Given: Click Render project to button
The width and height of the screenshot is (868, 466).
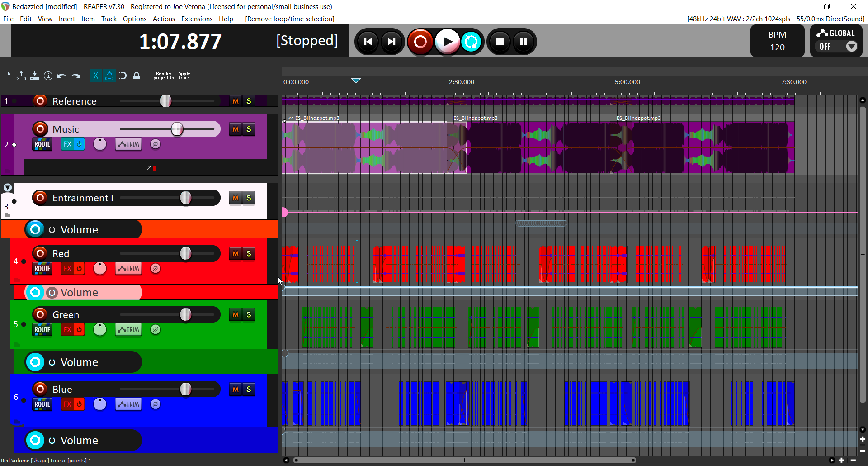Looking at the screenshot, I should pyautogui.click(x=164, y=76).
